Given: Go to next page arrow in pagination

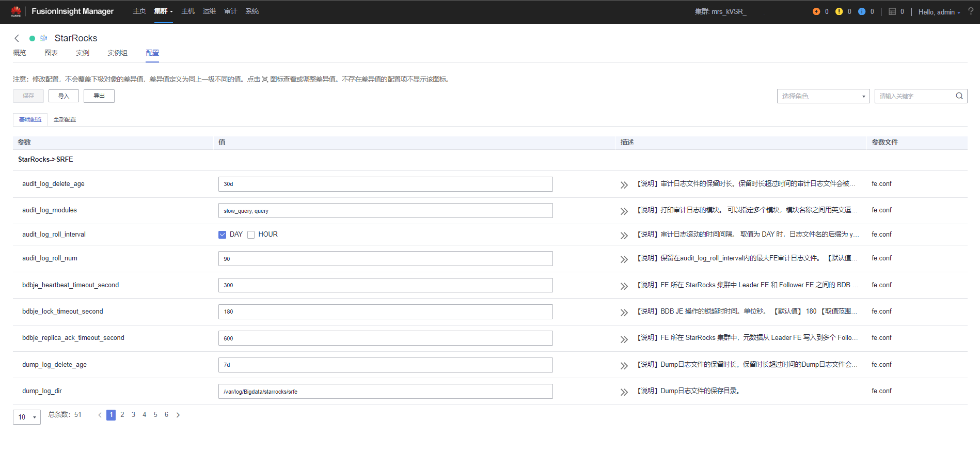Looking at the screenshot, I should (178, 415).
